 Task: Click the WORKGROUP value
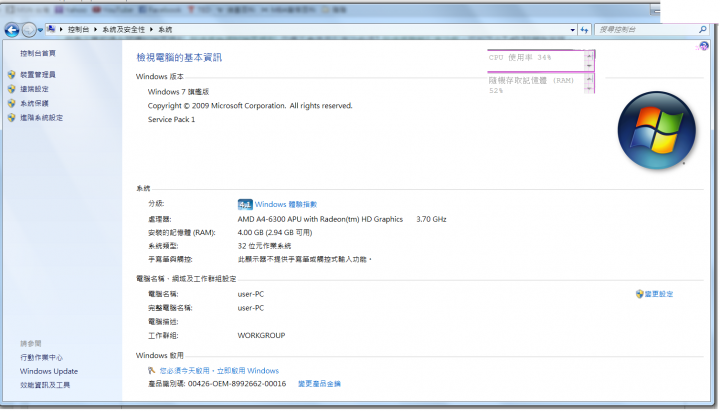[261, 336]
